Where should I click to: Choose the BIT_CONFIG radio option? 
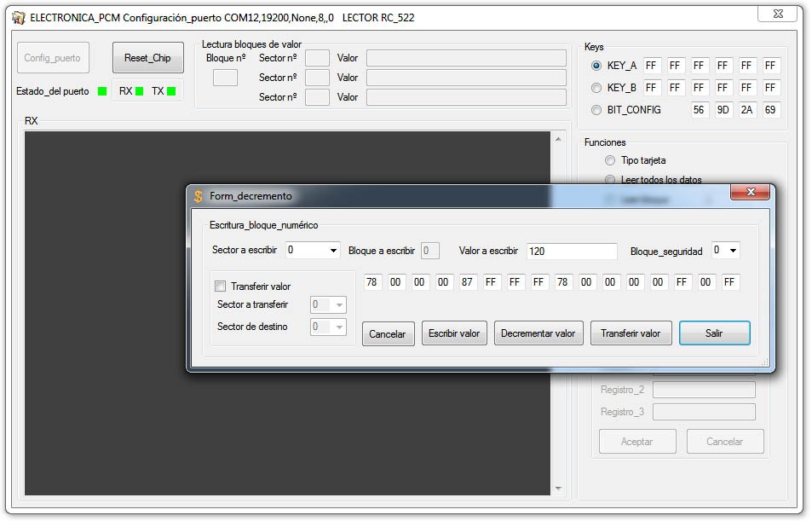596,110
